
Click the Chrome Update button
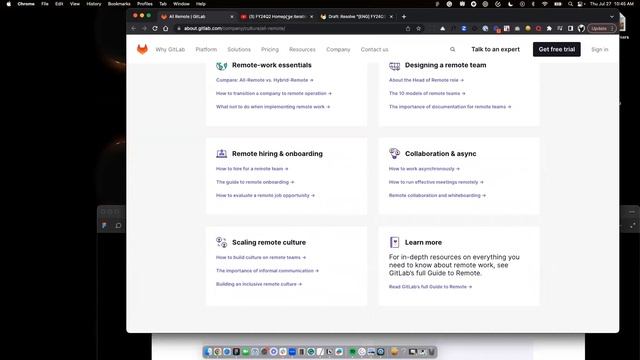602,29
